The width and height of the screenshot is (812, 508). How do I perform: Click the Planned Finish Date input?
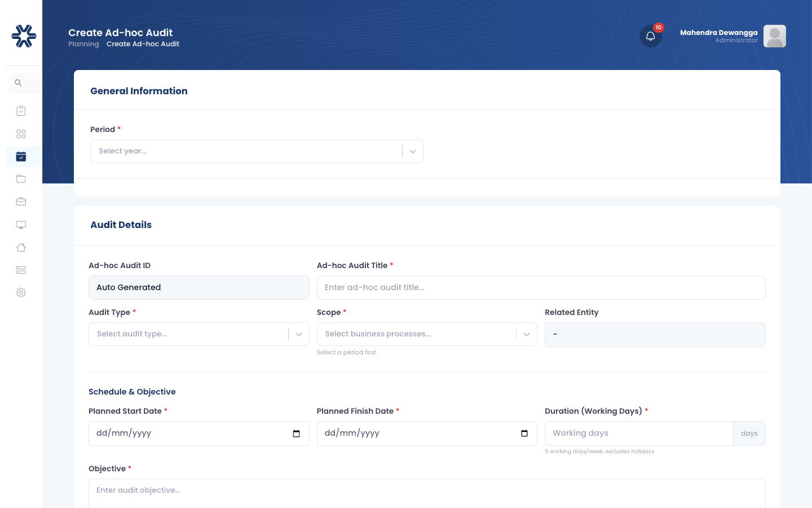tap(427, 433)
